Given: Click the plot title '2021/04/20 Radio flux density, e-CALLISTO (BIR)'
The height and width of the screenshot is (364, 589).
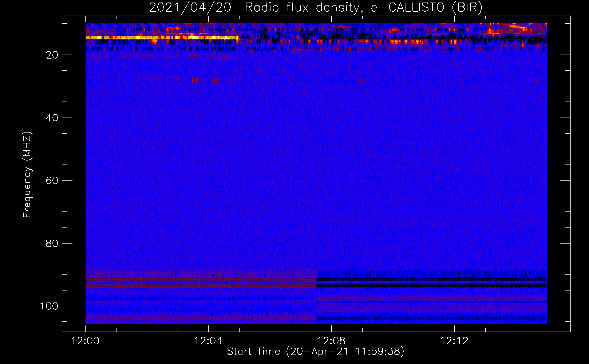Looking at the screenshot, I should point(316,8).
